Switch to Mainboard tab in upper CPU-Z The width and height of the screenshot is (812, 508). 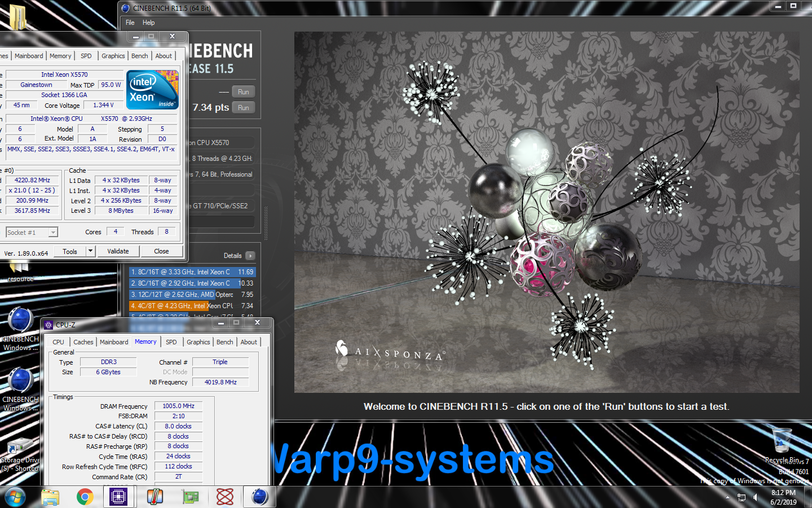(x=29, y=56)
